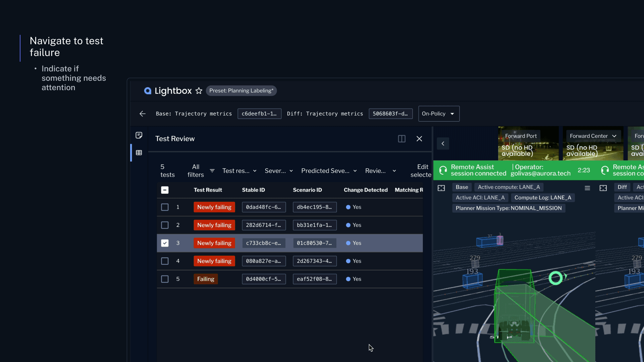
Task: Check the box for test row 5
Action: tap(165, 279)
